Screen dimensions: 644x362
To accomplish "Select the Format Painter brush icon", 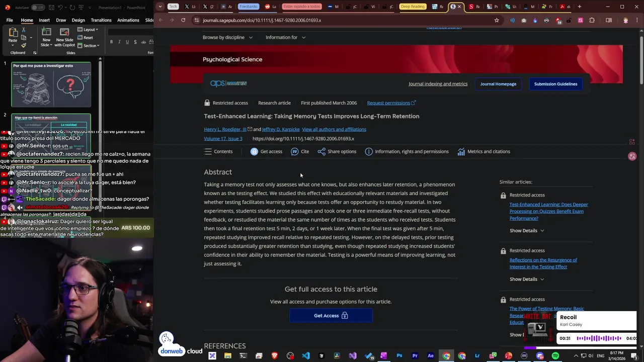I will 23,45.
